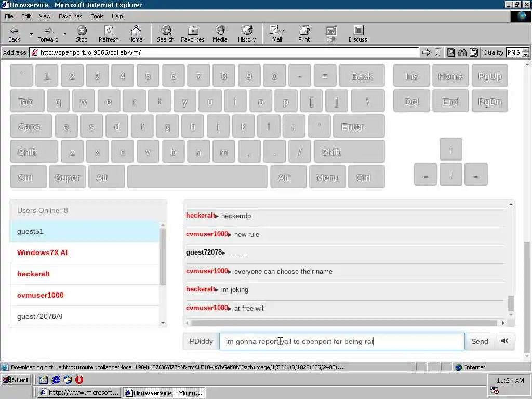Click the framed bookmark icon next to binoculars
The width and height of the screenshot is (532, 399).
click(x=450, y=52)
